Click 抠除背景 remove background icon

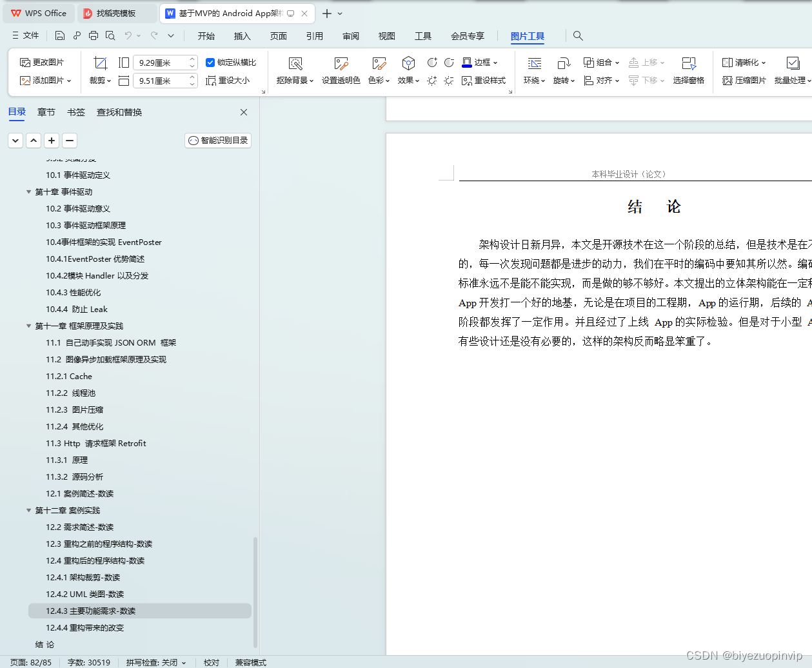295,63
